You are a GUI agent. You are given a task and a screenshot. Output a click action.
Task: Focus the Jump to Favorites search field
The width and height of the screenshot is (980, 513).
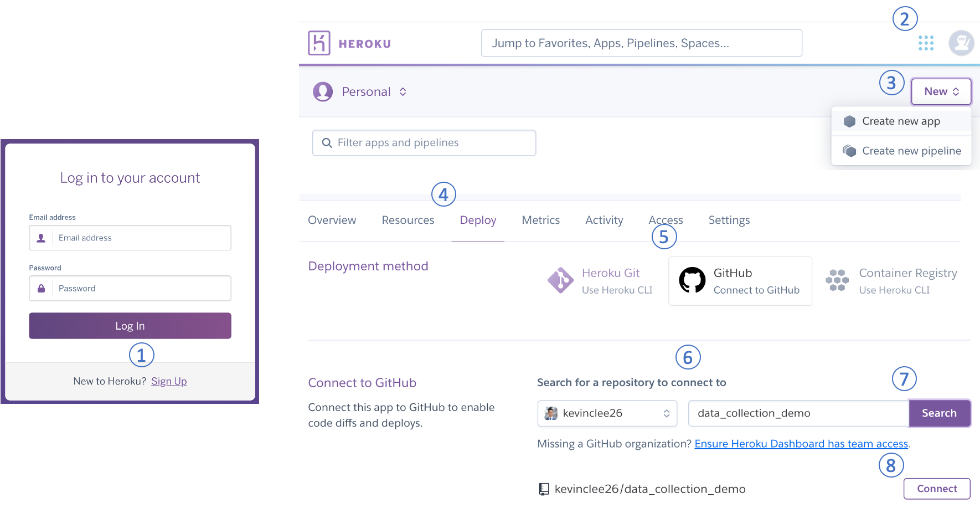642,43
